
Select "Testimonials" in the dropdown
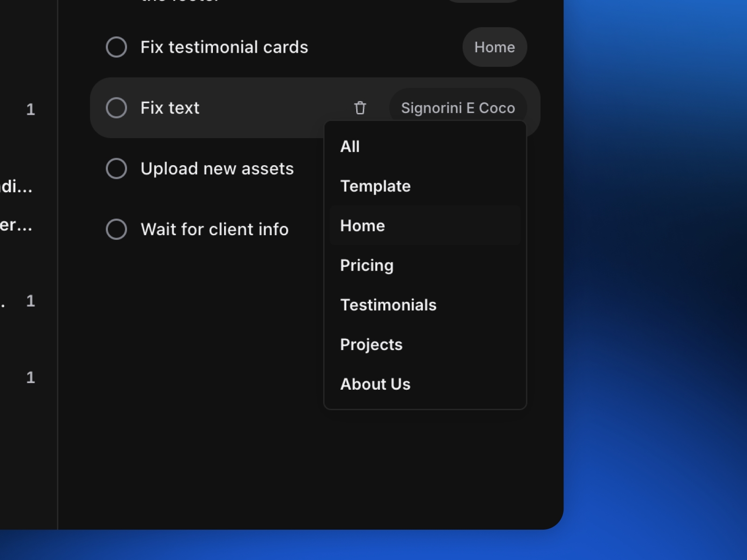coord(388,305)
